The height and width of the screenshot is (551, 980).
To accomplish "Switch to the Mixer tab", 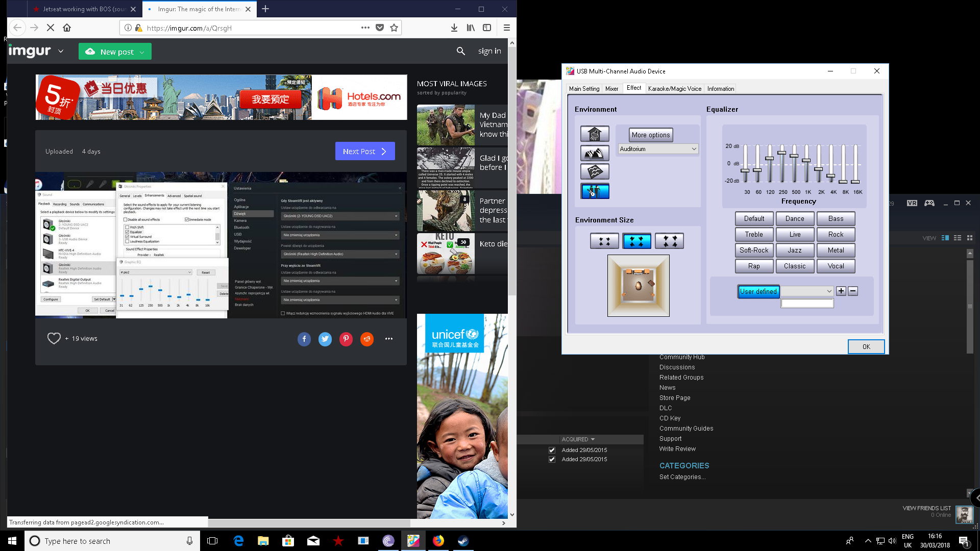I will pos(611,89).
